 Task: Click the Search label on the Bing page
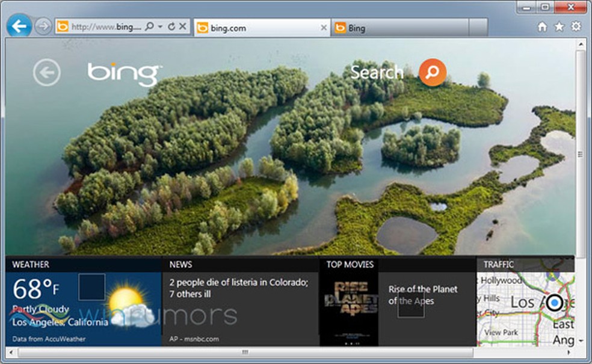[377, 72]
